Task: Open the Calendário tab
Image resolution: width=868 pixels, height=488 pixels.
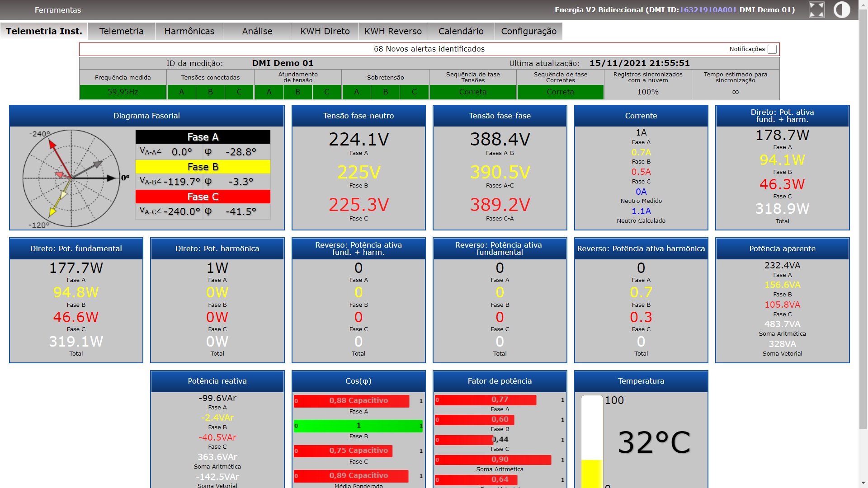Action: (x=461, y=31)
